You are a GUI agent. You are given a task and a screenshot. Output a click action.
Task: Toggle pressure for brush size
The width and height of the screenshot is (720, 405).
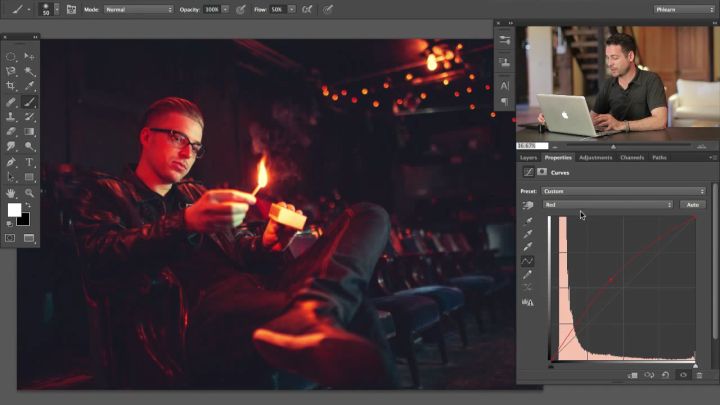pos(327,9)
